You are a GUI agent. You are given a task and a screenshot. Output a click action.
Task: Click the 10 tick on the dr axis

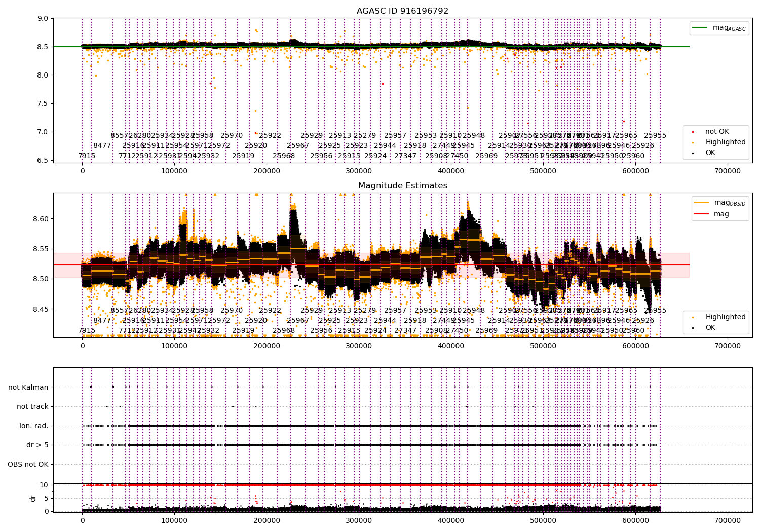[44, 485]
